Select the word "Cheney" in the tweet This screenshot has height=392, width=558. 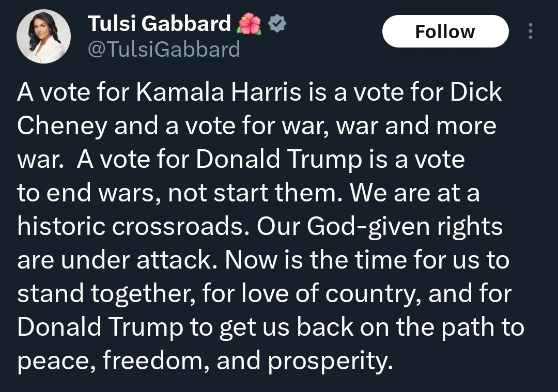[x=62, y=126]
